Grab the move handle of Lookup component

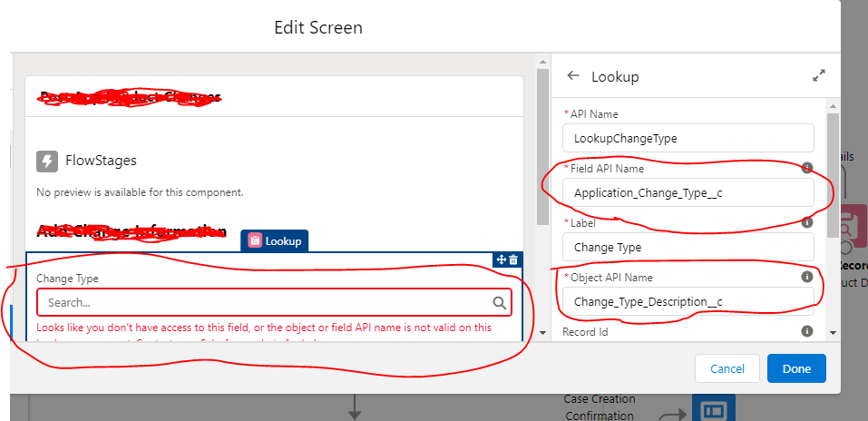pos(502,259)
